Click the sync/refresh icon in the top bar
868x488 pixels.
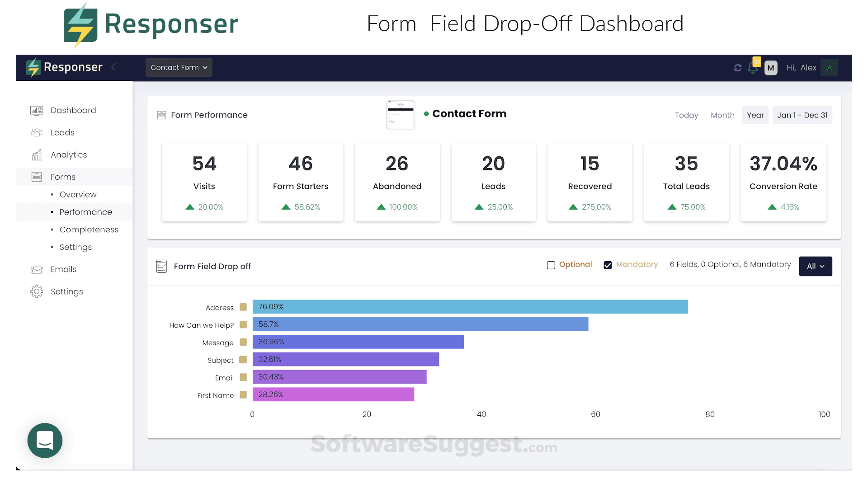[738, 67]
